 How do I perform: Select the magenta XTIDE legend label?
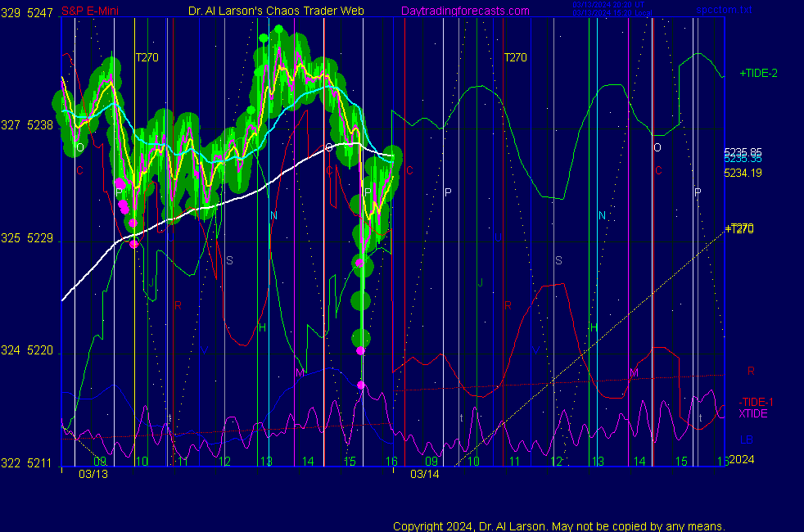(x=753, y=413)
